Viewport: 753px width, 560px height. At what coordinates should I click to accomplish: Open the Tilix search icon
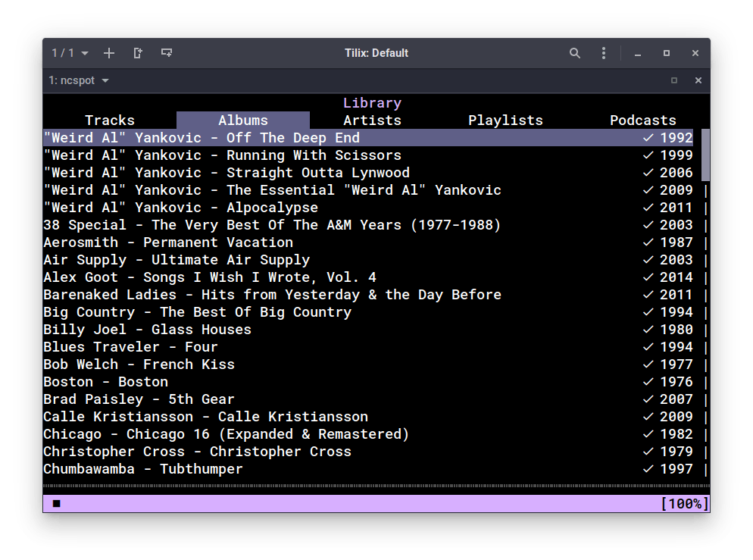click(575, 53)
